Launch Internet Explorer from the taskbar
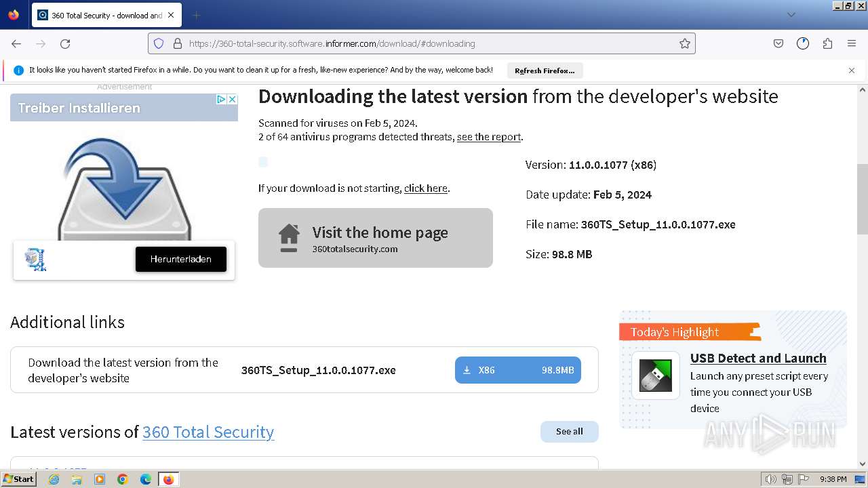Image resolution: width=868 pixels, height=488 pixels. point(54,479)
